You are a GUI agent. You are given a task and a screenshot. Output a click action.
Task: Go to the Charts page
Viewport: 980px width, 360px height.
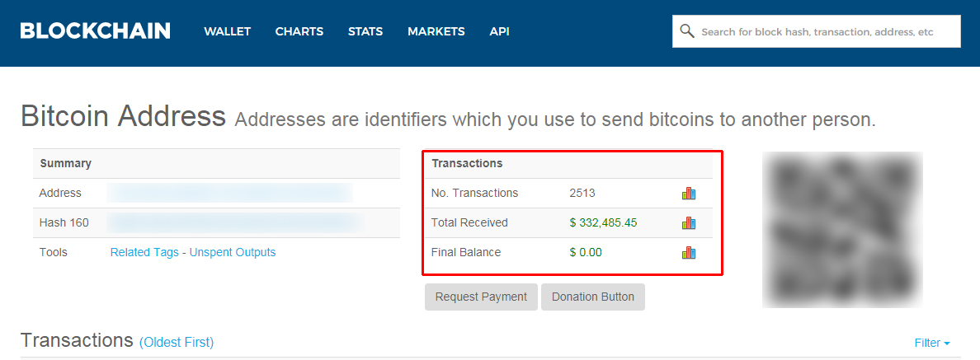pyautogui.click(x=299, y=31)
